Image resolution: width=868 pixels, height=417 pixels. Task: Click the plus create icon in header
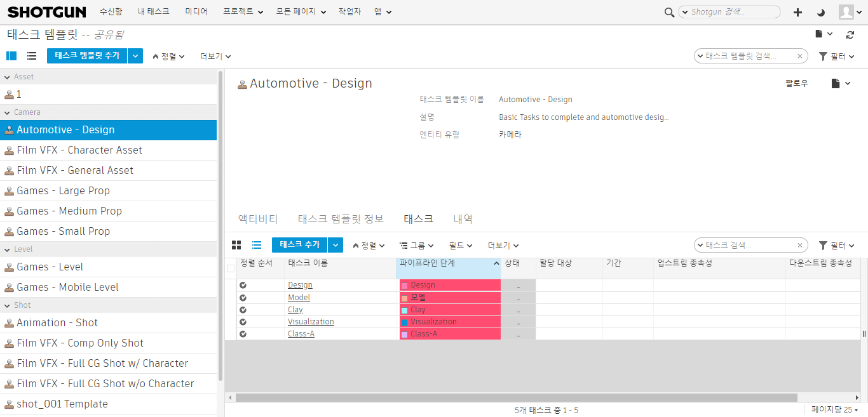[x=798, y=12]
